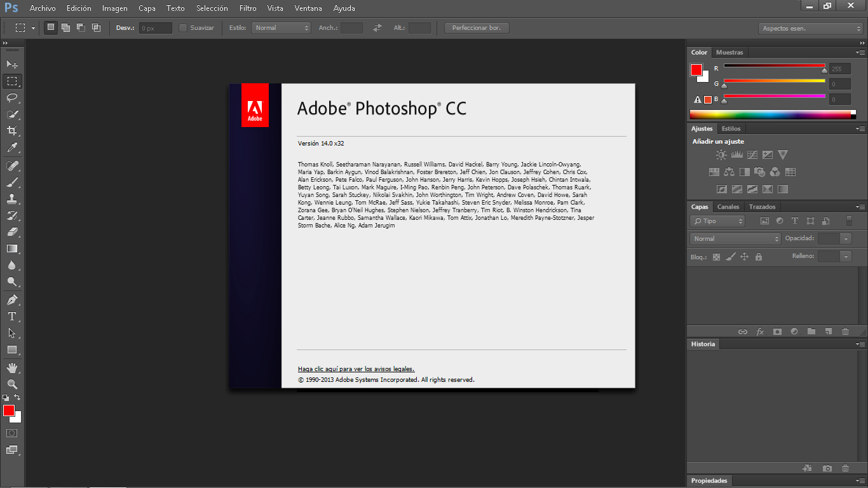The image size is (868, 488).
Task: Open the Trazados tab
Action: click(762, 207)
